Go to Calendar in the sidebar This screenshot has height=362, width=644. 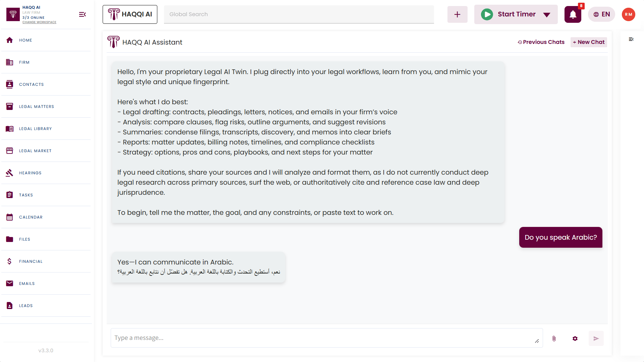[x=31, y=217]
